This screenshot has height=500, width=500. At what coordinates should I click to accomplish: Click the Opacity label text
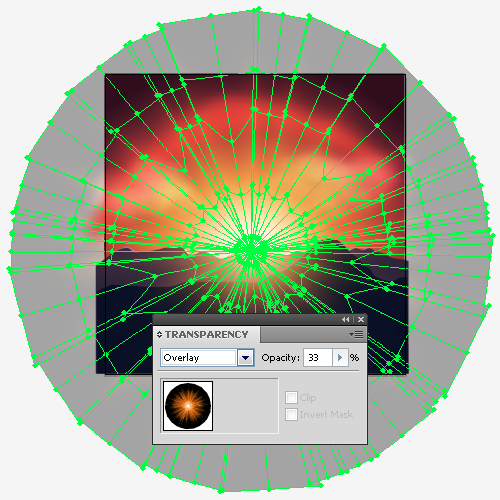pyautogui.click(x=281, y=358)
